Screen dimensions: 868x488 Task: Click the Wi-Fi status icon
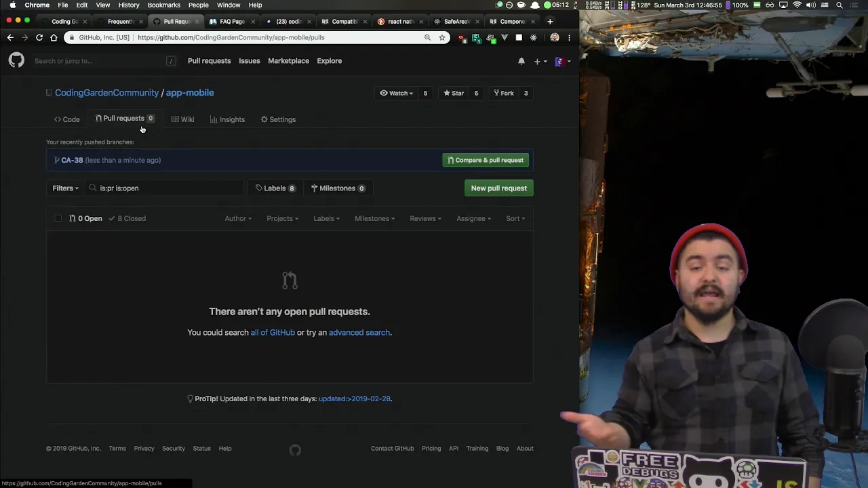tap(797, 5)
